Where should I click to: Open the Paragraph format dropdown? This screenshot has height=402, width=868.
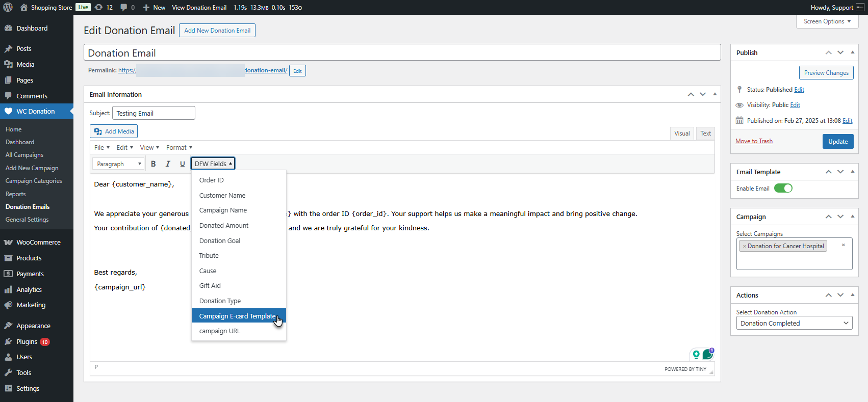pyautogui.click(x=119, y=164)
